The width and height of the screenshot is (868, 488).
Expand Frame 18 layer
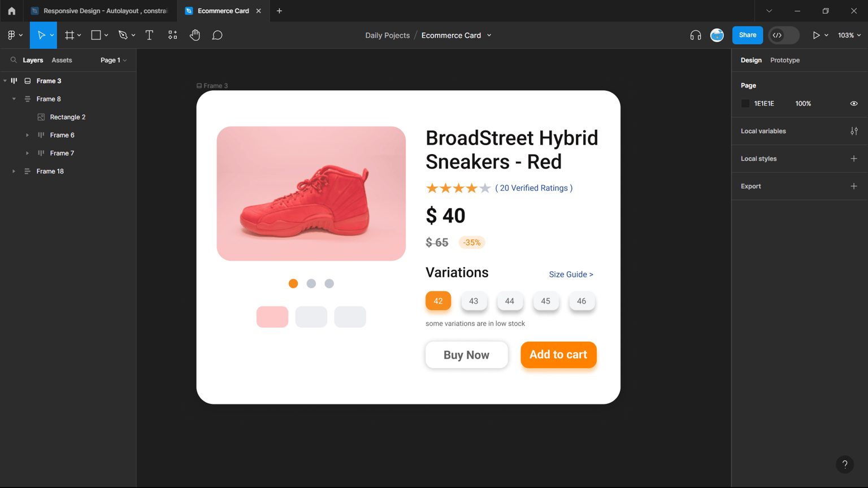(14, 171)
